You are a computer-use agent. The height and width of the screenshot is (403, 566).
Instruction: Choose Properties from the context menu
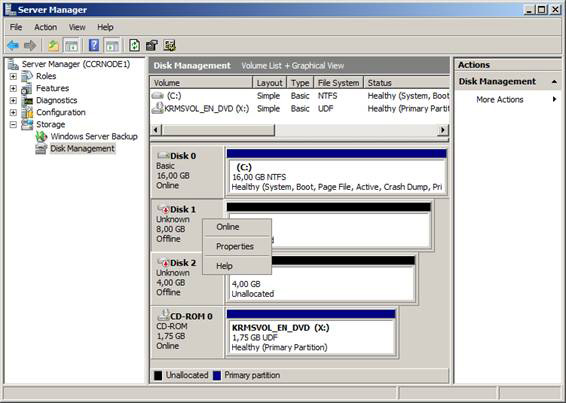[x=237, y=247]
